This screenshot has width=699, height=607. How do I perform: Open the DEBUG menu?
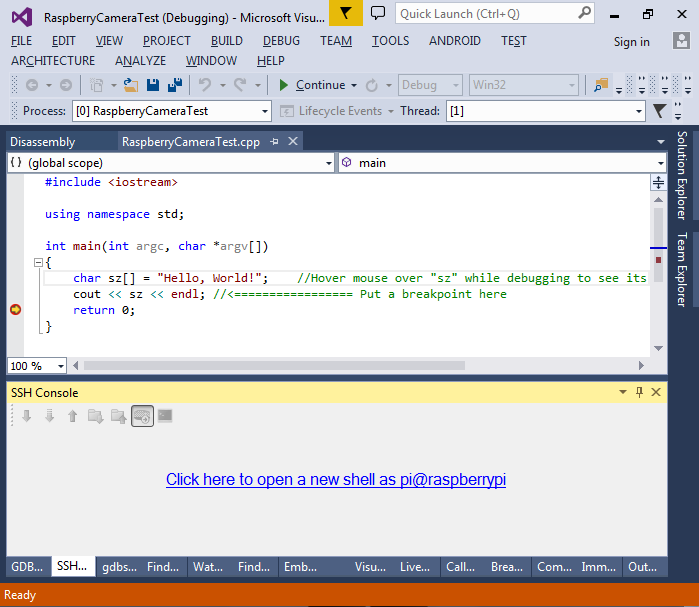click(x=281, y=41)
